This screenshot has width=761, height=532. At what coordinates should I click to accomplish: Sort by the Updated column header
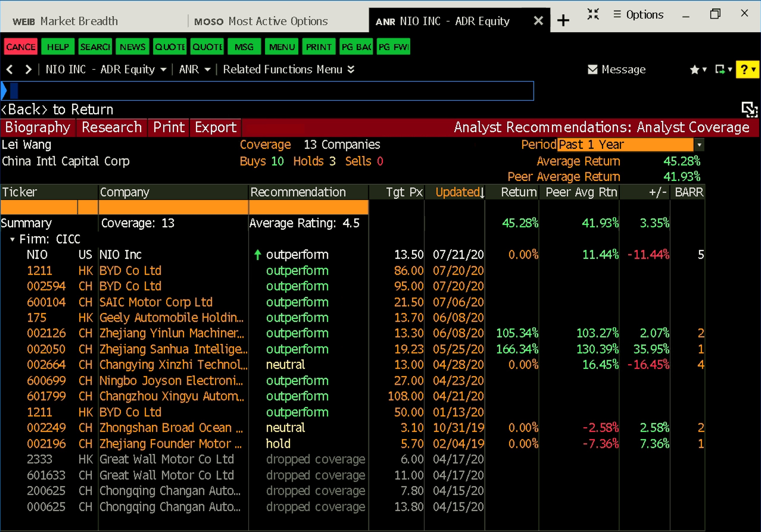click(459, 192)
